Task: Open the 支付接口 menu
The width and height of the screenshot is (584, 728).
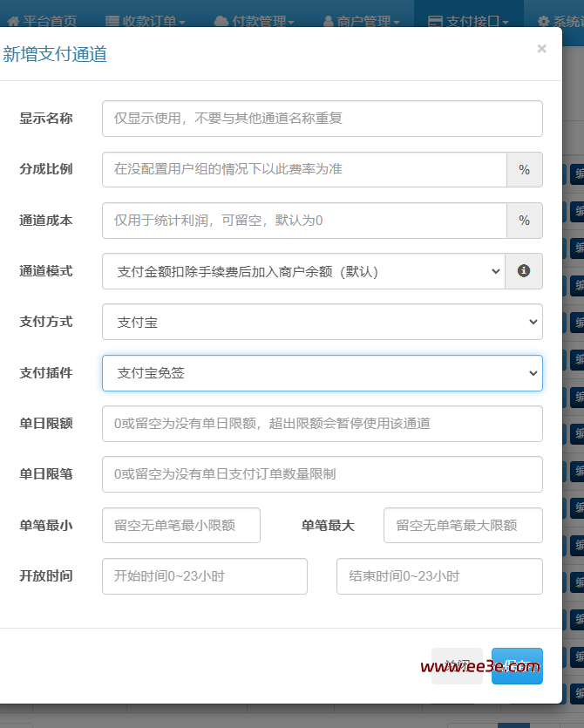Action: pos(467,21)
